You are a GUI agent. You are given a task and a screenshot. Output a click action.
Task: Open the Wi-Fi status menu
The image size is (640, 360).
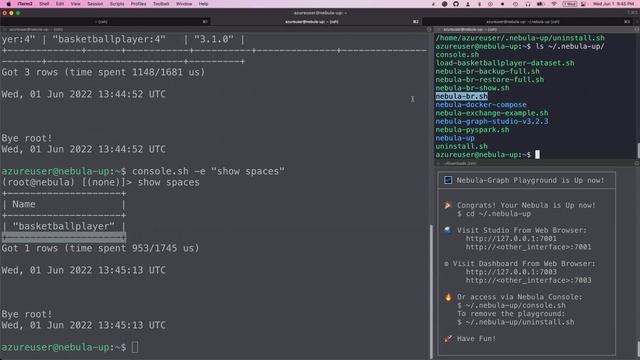(x=554, y=4)
